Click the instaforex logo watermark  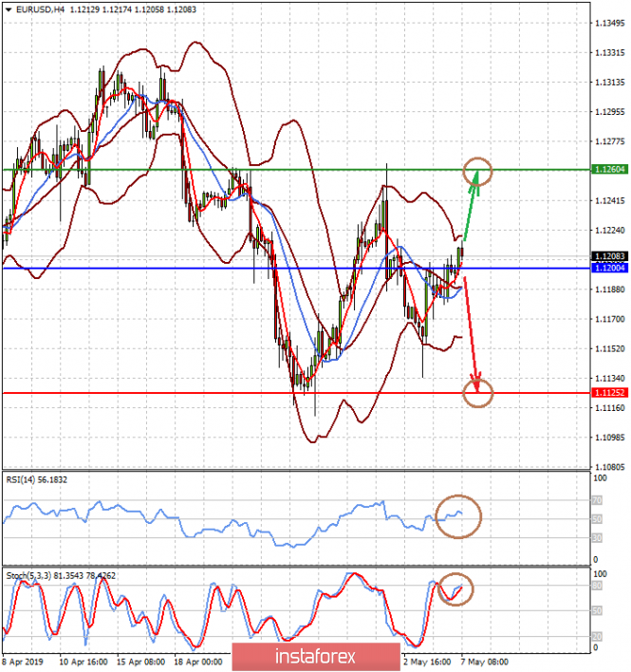pos(315,656)
